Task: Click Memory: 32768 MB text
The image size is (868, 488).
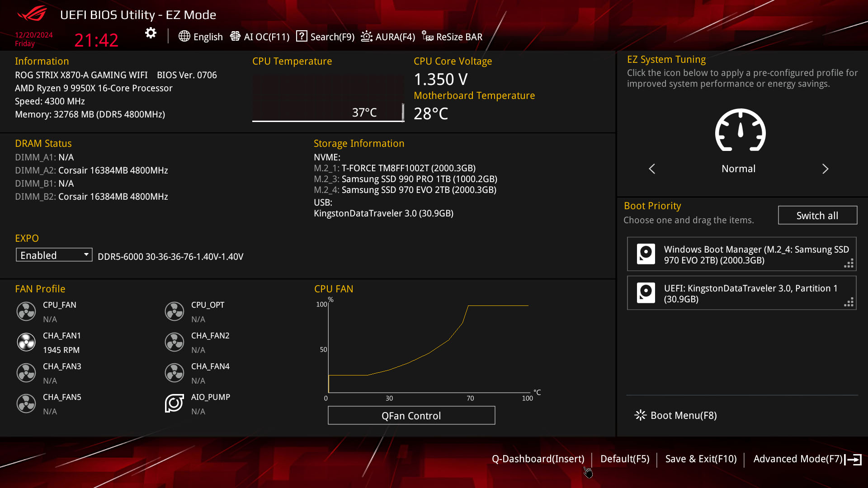Action: coord(90,114)
